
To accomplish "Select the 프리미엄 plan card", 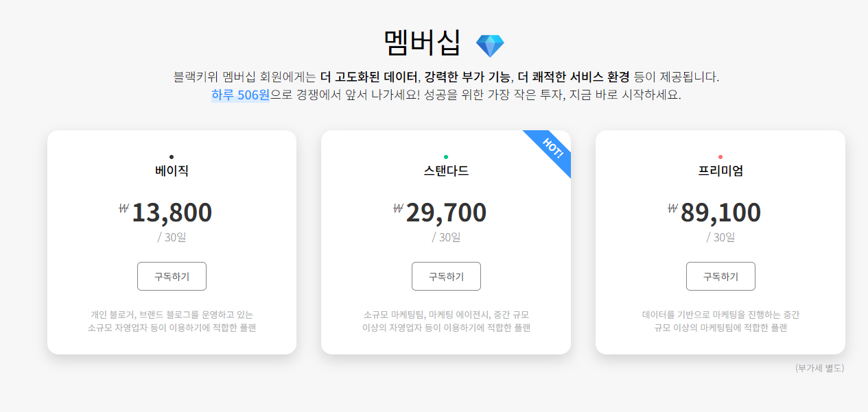I will [x=720, y=240].
